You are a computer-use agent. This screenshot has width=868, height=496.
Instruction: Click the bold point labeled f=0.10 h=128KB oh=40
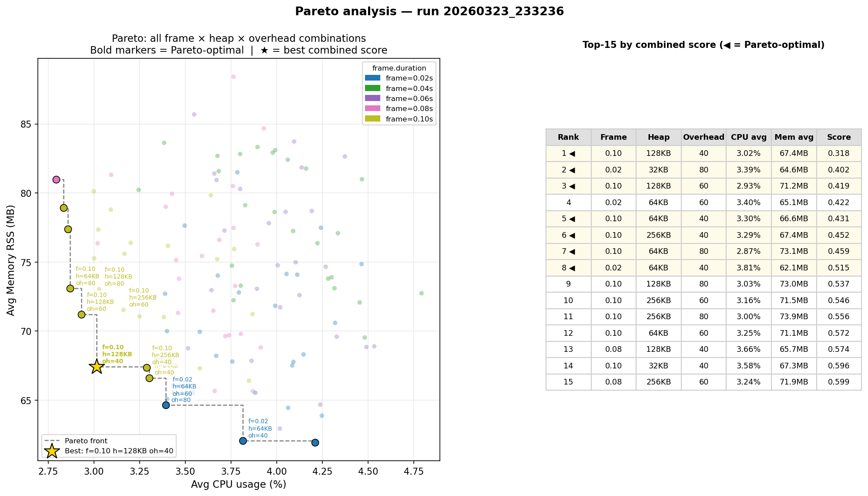[x=97, y=367]
